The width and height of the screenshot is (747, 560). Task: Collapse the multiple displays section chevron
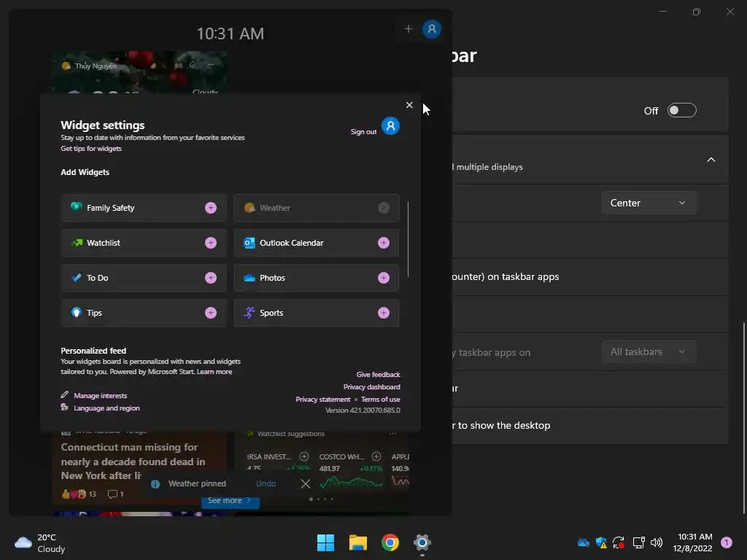point(711,160)
